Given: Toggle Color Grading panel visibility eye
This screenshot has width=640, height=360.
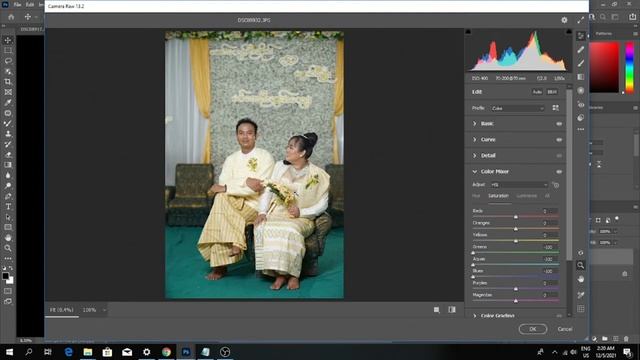Looking at the screenshot, I should (x=559, y=316).
